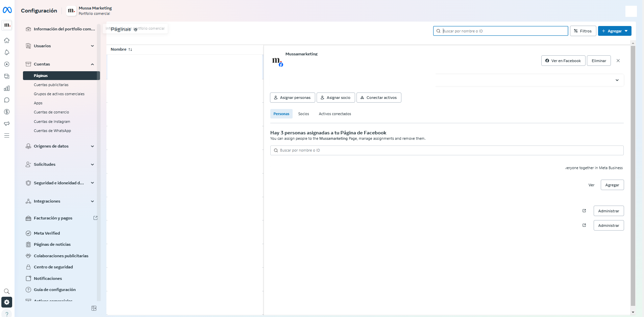The height and width of the screenshot is (317, 644).
Task: Open the notifications bell icon
Action: (7, 52)
